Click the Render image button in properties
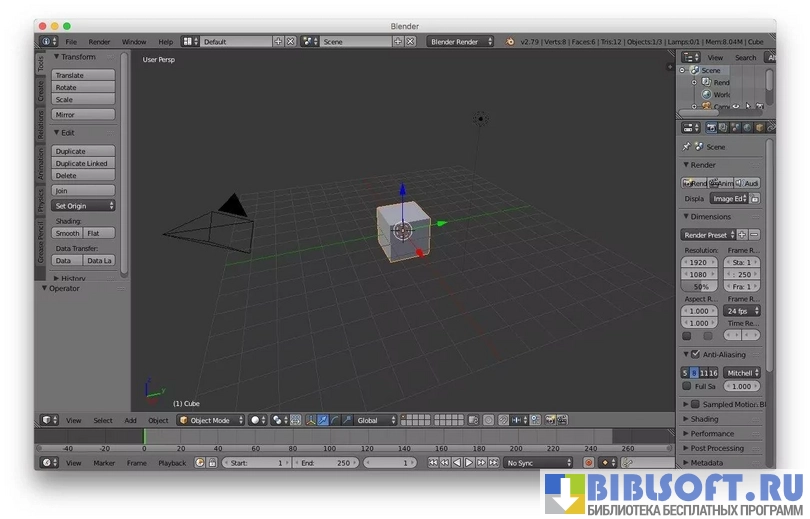 point(695,183)
